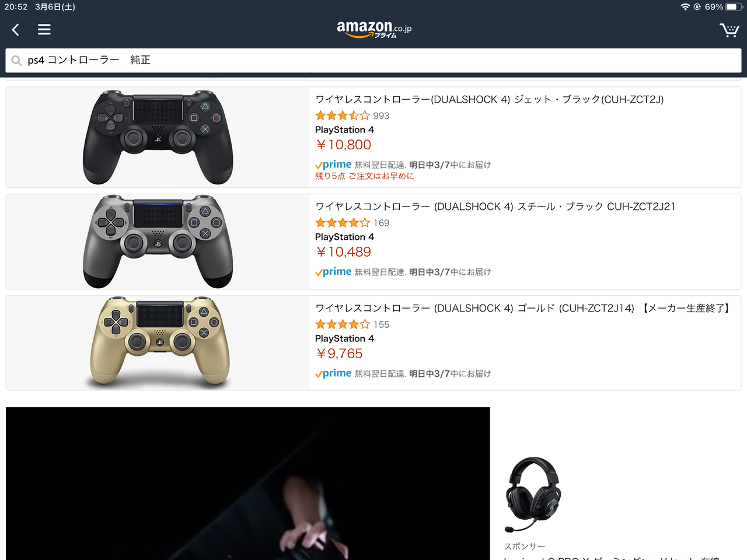
Task: Open the Gold CUH-ZCT2J14 product title
Action: (523, 309)
